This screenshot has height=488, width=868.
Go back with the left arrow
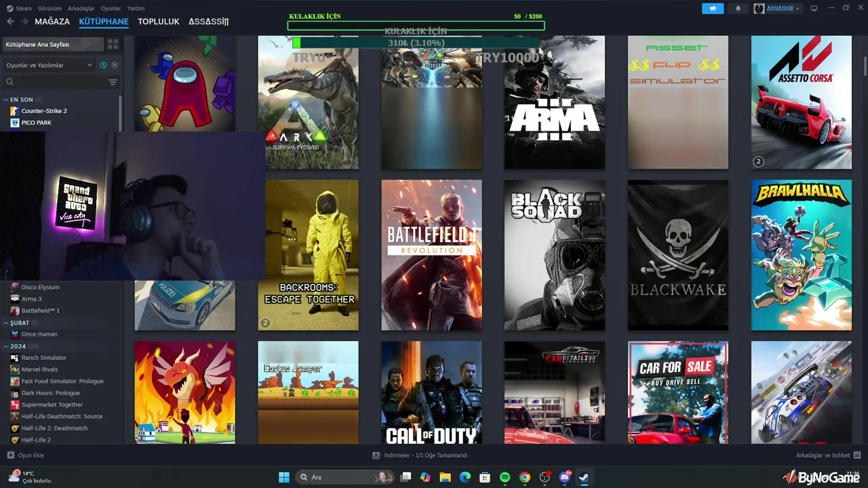(x=10, y=22)
